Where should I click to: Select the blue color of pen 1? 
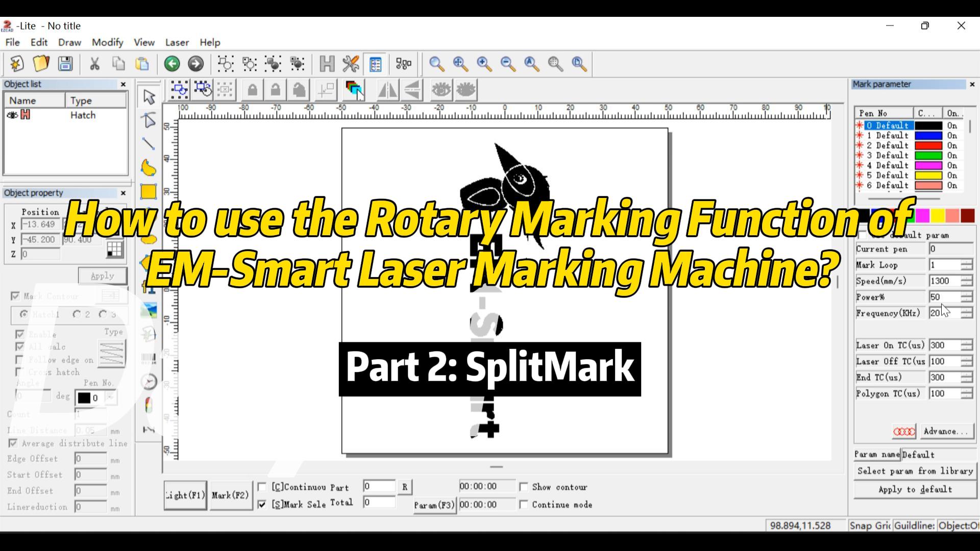click(928, 136)
